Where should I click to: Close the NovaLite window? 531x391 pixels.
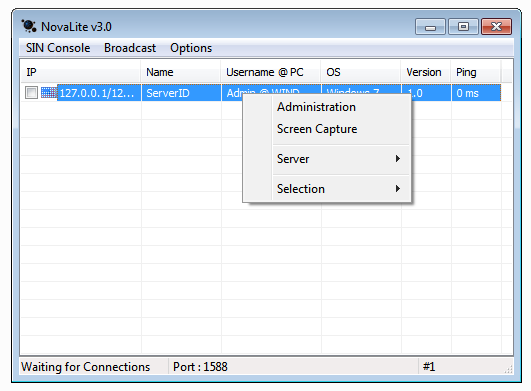coord(496,27)
